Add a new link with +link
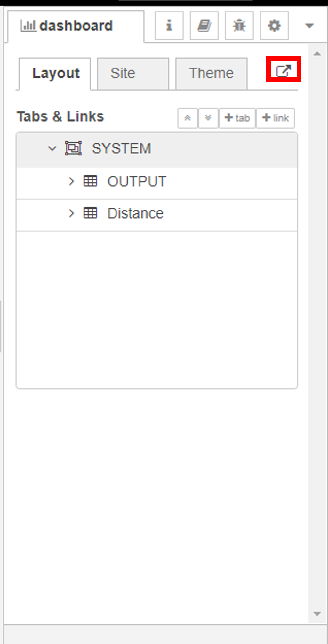The height and width of the screenshot is (644, 328). (275, 118)
